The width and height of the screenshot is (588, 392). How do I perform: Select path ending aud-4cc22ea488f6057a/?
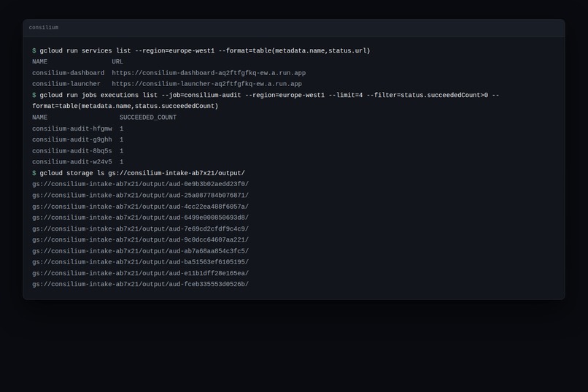click(140, 207)
